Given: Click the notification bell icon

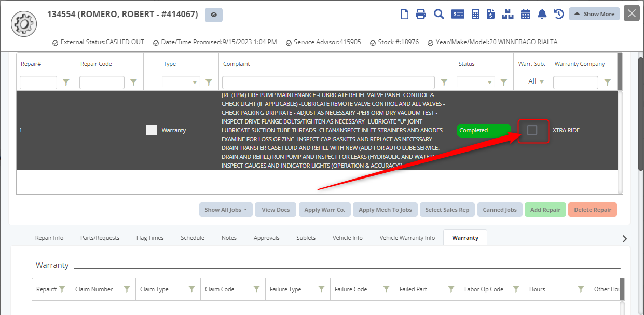Looking at the screenshot, I should click(x=542, y=14).
